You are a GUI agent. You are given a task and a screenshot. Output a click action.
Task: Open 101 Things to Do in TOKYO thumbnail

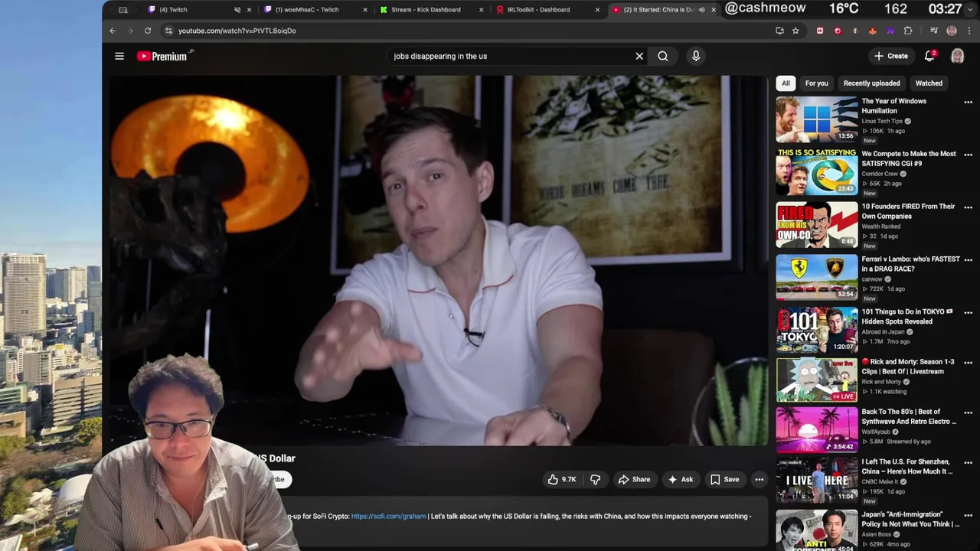[x=817, y=331]
